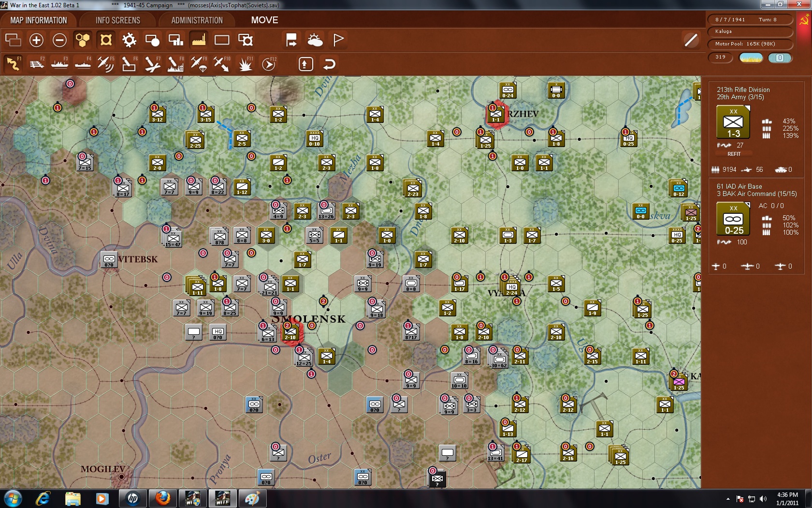This screenshot has height=508, width=812.
Task: Select the F11 explosion icon mode
Action: (245, 64)
